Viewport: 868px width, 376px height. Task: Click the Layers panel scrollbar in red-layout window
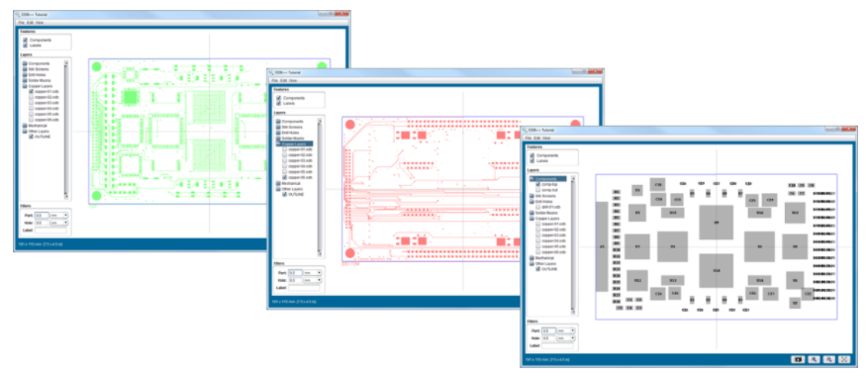[x=320, y=187]
